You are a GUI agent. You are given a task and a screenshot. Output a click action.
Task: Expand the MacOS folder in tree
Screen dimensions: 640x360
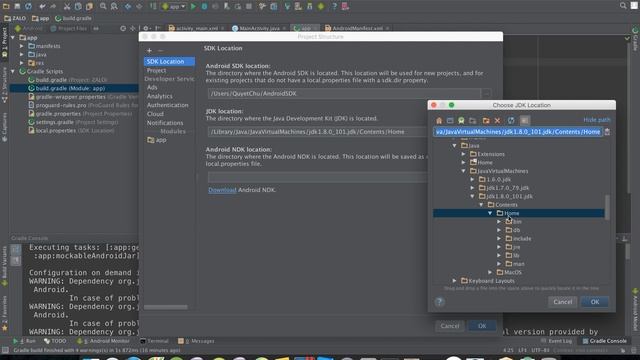click(490, 272)
